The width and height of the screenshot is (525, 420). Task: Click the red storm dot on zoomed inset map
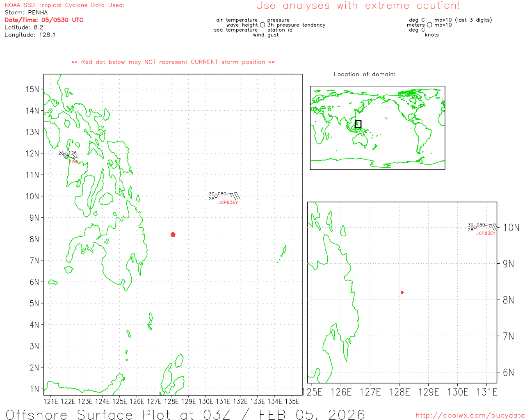(402, 292)
